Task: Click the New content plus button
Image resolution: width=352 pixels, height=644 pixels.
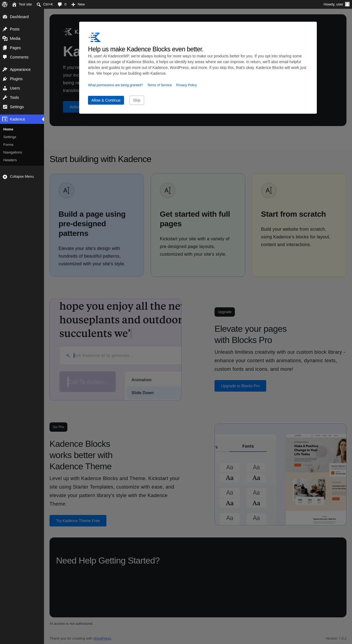Action: (x=78, y=4)
